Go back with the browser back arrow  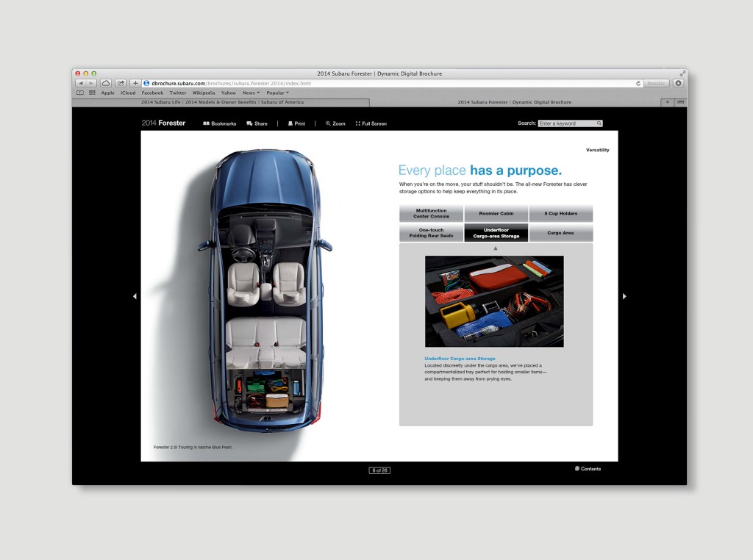click(81, 83)
